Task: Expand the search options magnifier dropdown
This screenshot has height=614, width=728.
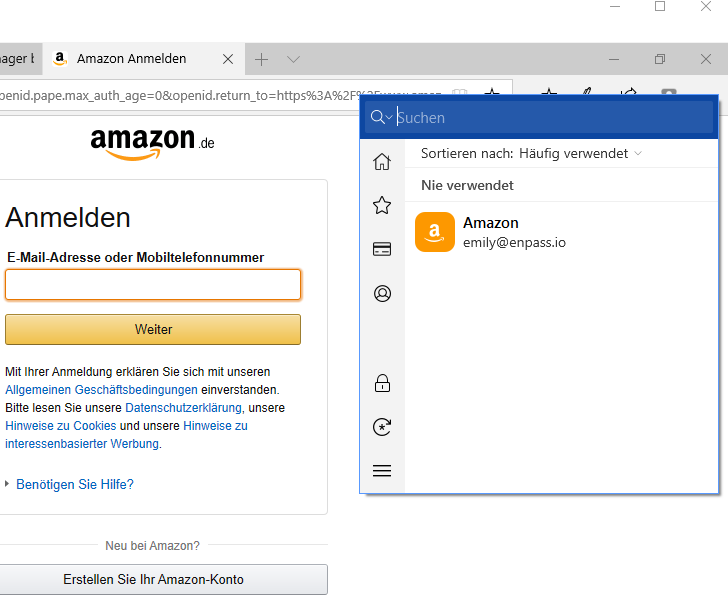Action: pyautogui.click(x=381, y=118)
